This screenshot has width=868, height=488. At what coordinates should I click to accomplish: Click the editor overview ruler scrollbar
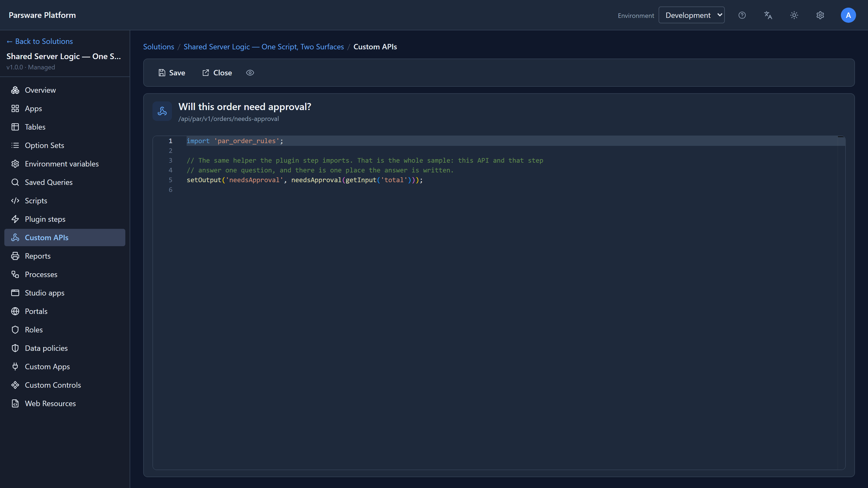841,303
